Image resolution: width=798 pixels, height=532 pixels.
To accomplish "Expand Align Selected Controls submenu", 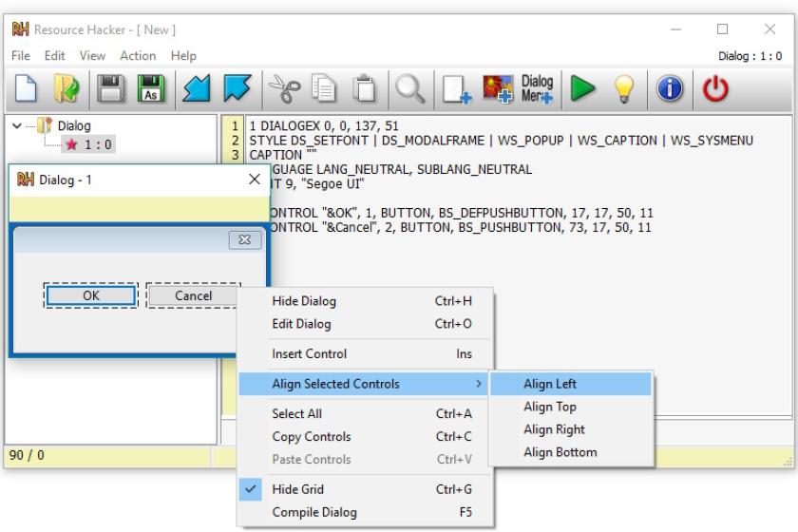I will pos(363,384).
